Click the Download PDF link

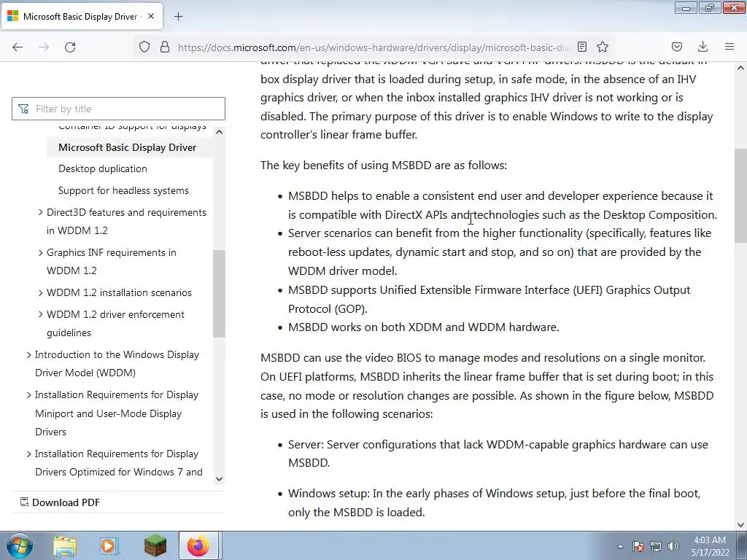(60, 502)
